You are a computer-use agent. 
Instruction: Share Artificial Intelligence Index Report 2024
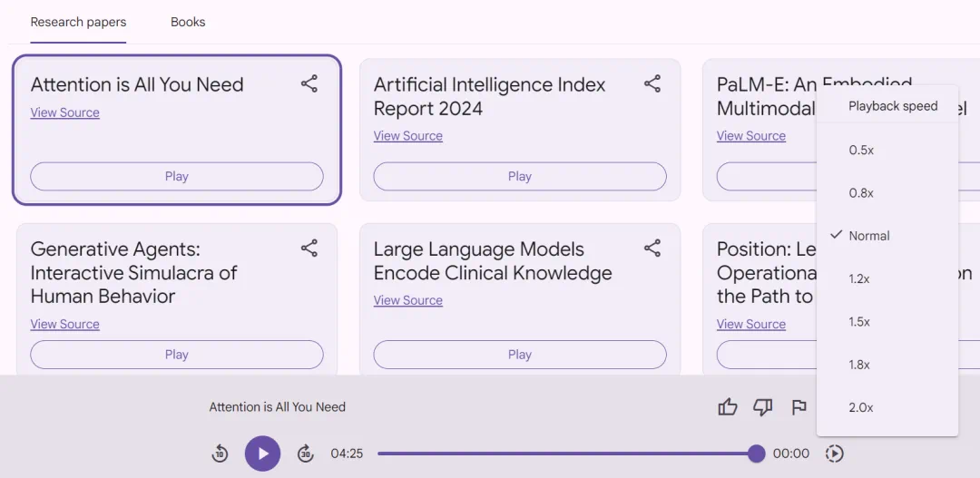652,84
